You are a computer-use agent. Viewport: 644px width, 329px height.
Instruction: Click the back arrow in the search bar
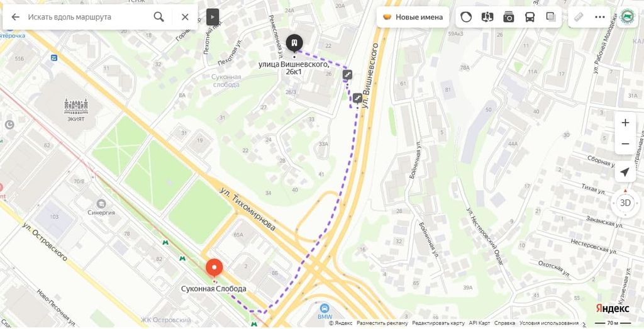point(15,17)
